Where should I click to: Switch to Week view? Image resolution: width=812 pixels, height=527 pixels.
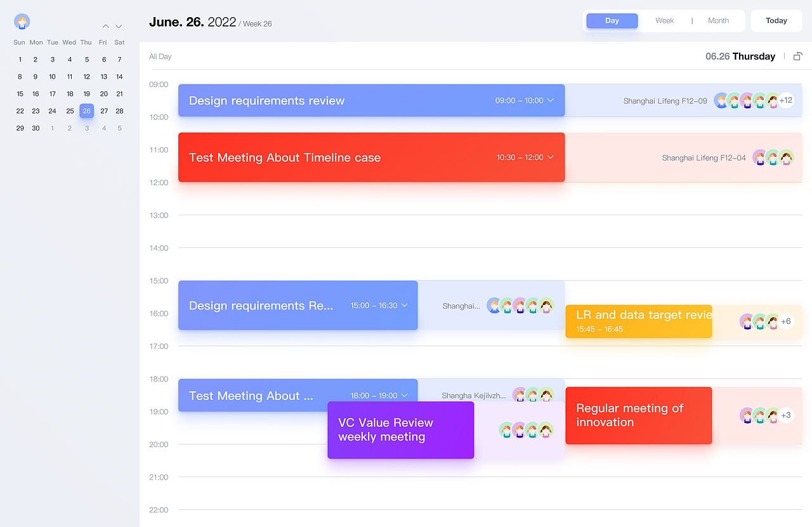coord(664,21)
